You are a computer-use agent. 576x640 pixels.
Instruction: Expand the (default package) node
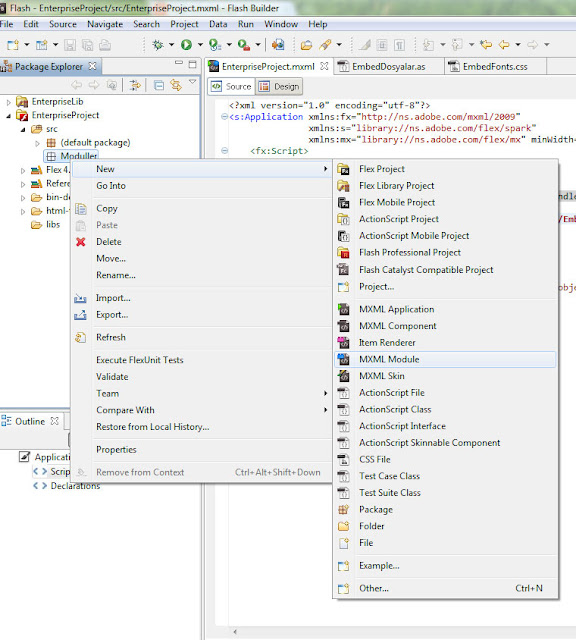coord(37,143)
